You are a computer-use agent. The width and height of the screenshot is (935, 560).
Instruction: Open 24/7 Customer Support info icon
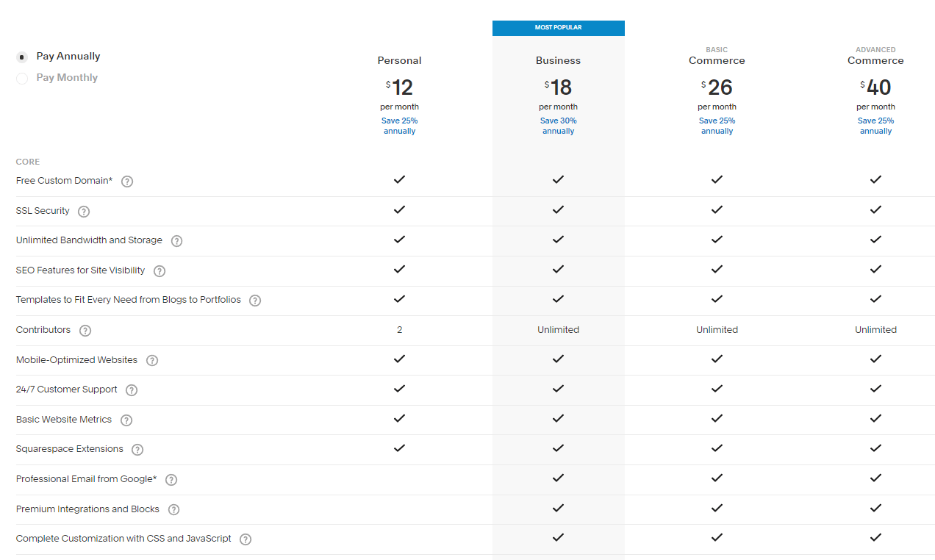pyautogui.click(x=132, y=390)
